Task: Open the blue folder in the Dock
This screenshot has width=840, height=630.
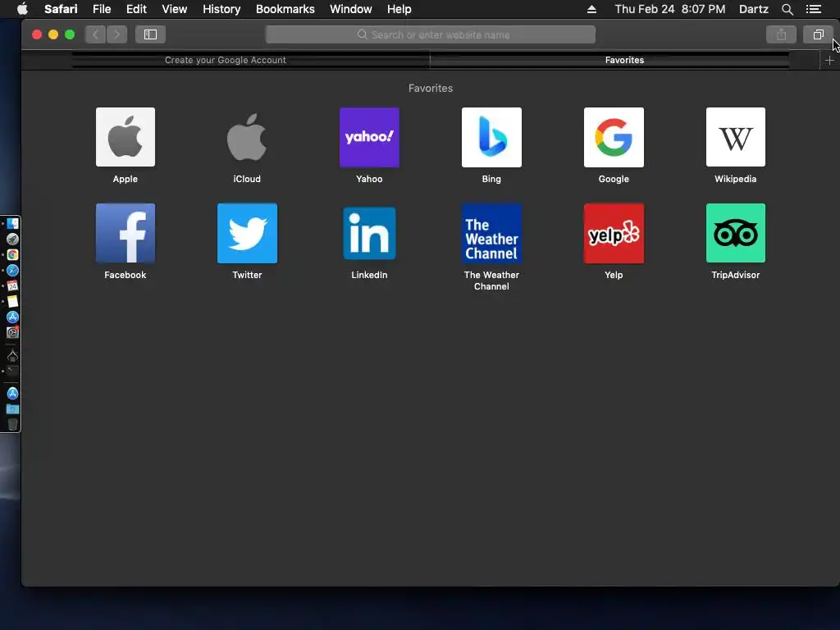Action: [12, 409]
